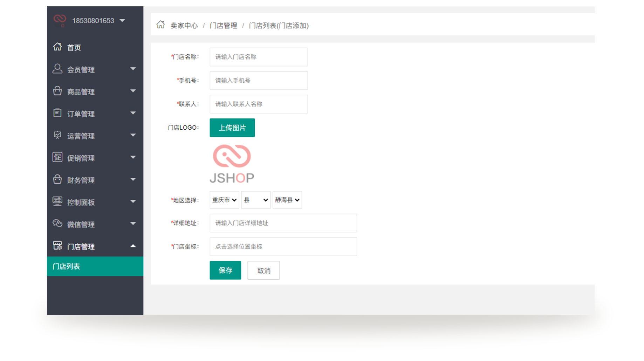Follow the 门店管理 breadcrumb link

223,26
